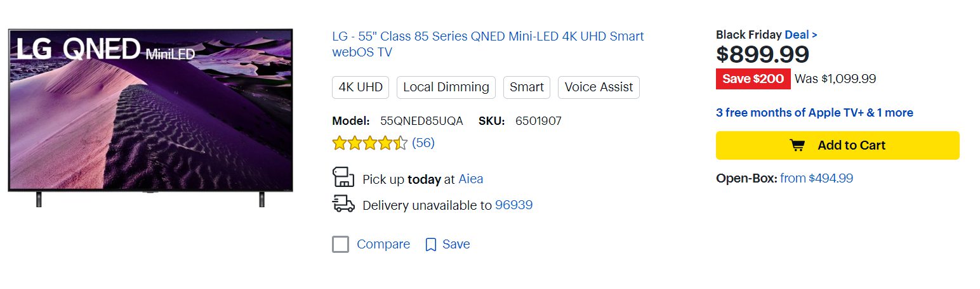The height and width of the screenshot is (289, 980).
Task: Tick the Compare checkbox
Action: pos(341,245)
